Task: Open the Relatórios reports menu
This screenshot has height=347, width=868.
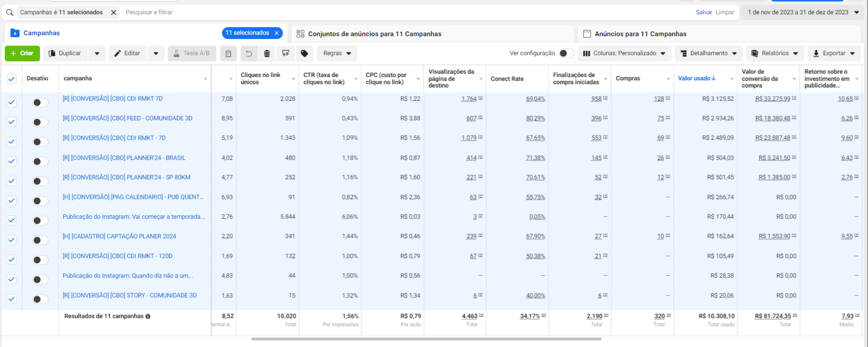Action: coord(775,53)
